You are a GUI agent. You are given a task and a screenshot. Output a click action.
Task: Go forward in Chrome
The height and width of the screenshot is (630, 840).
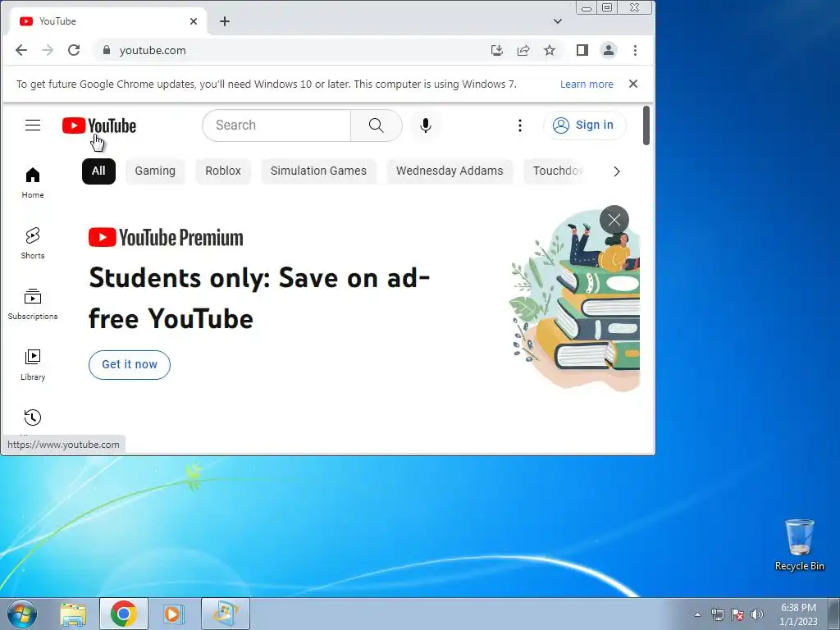tap(48, 50)
